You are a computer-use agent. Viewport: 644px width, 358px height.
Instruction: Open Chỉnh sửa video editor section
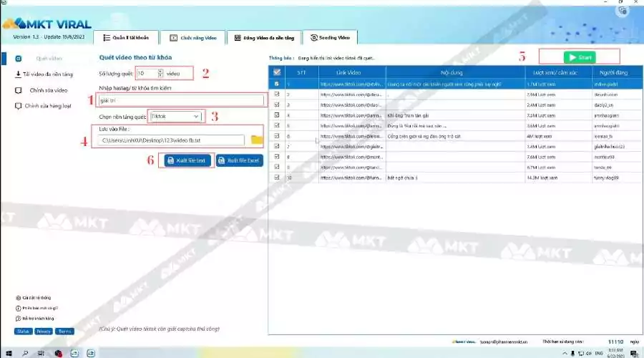(41, 90)
